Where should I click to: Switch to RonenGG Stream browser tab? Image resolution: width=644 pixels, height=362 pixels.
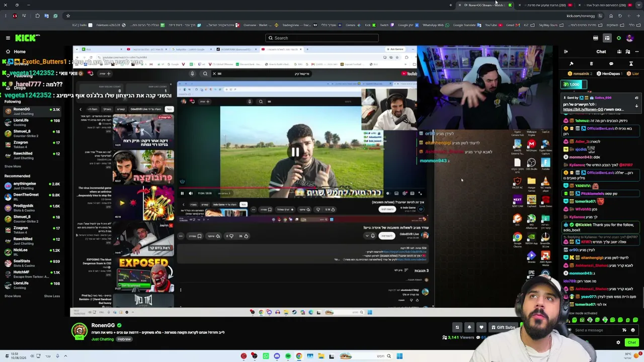[486, 5]
